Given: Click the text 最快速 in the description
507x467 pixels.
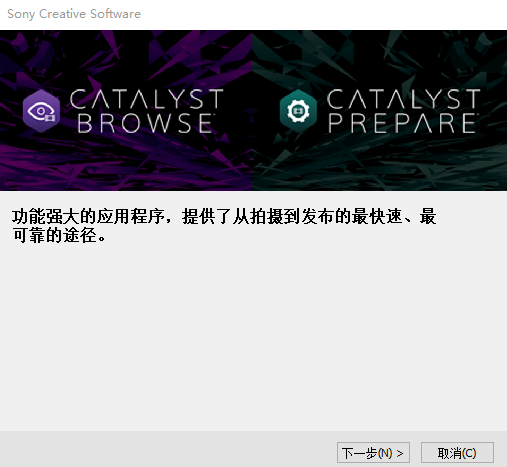Looking at the screenshot, I should coord(377,216).
